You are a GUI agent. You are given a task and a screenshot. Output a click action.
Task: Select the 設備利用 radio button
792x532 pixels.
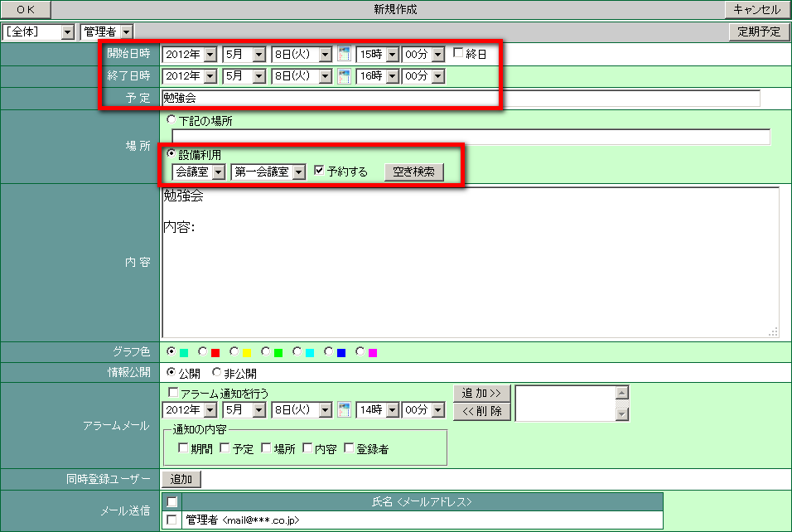[171, 153]
